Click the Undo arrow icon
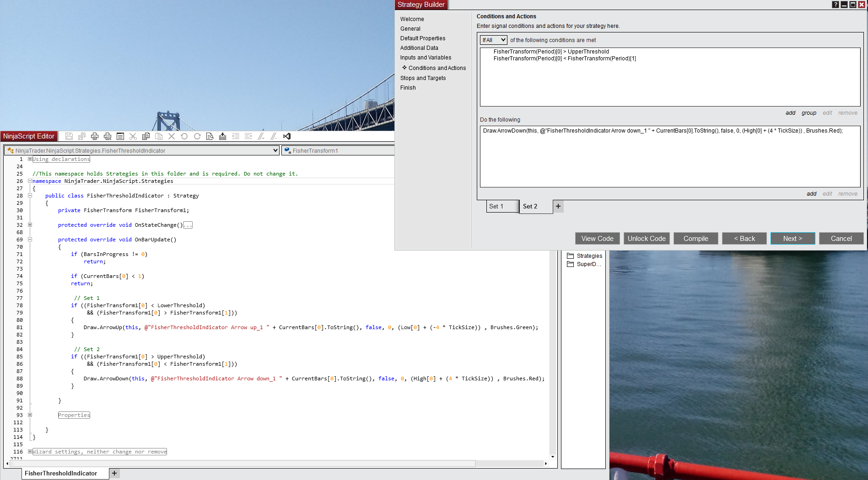The height and width of the screenshot is (480, 868). (184, 136)
